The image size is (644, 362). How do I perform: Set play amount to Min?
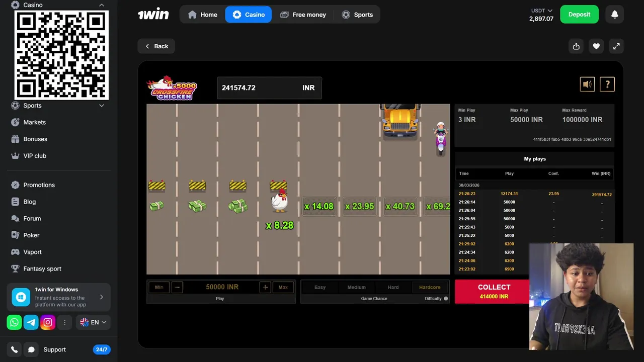tap(159, 287)
